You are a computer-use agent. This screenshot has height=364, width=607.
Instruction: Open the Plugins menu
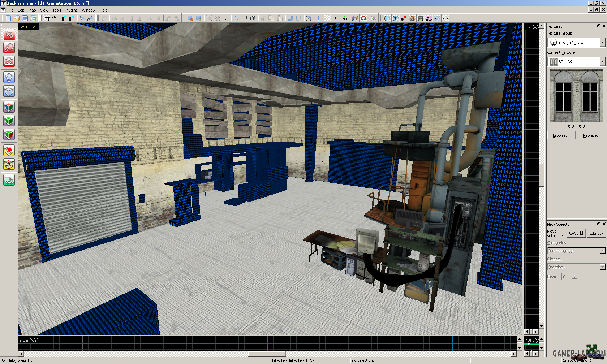click(x=72, y=10)
